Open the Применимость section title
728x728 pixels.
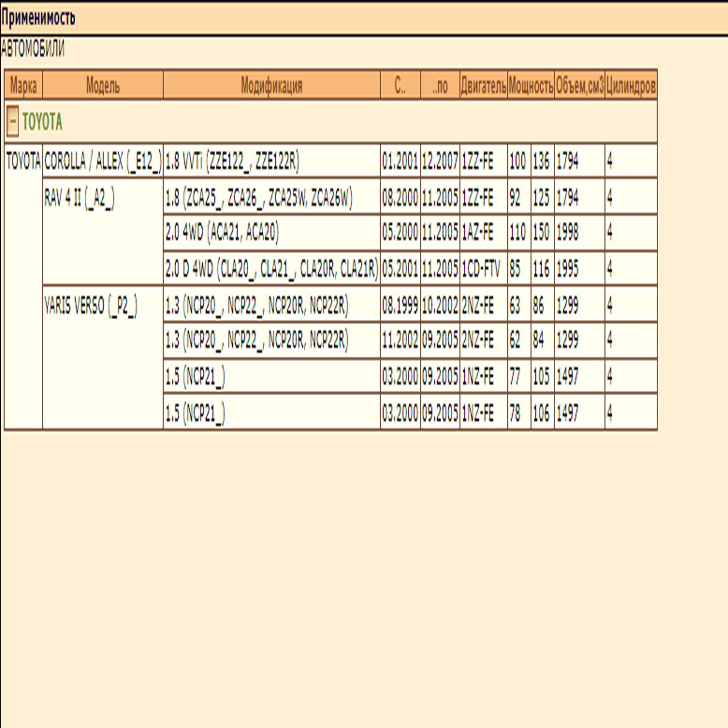pos(38,18)
